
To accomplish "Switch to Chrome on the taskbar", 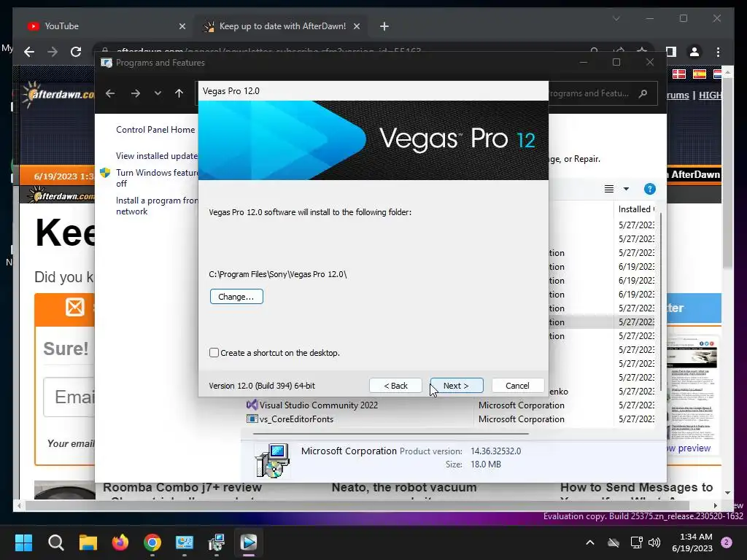I will [152, 542].
